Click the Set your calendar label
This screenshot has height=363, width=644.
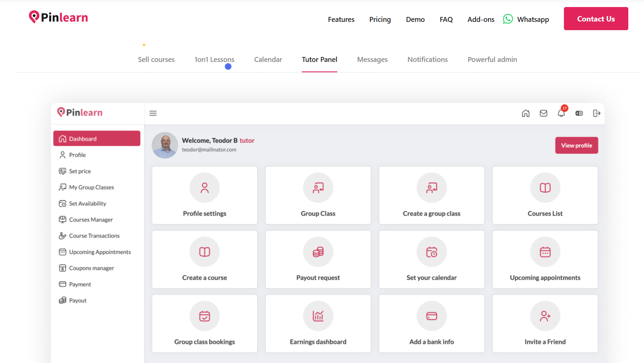pos(431,278)
